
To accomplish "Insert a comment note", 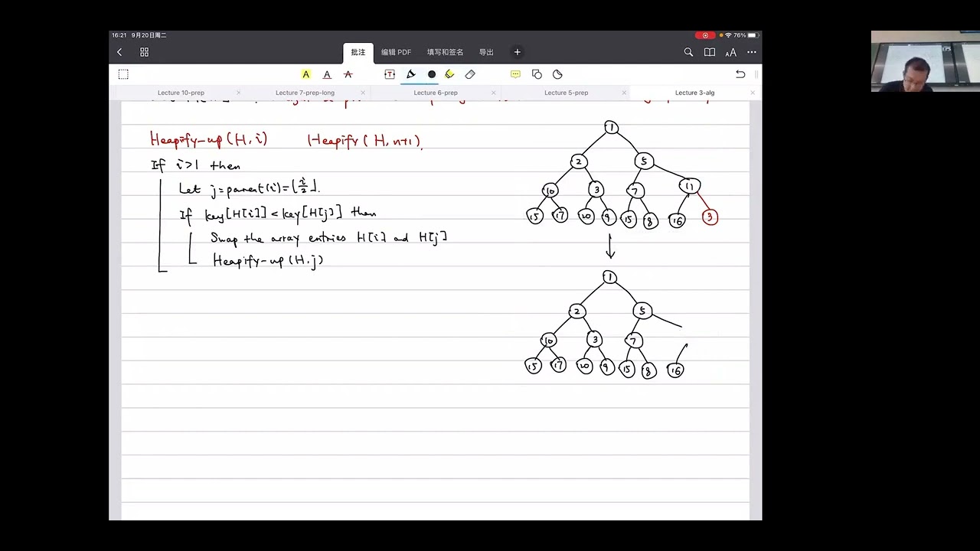I will [x=515, y=74].
